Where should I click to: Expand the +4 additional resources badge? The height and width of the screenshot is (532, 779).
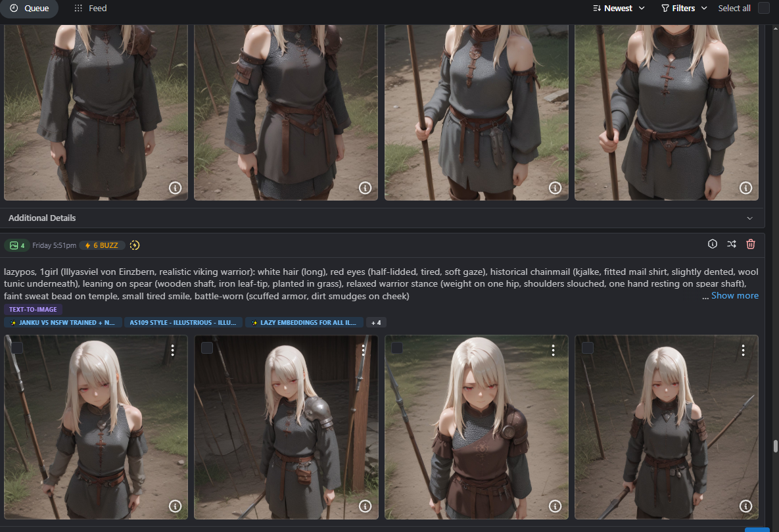click(x=376, y=323)
